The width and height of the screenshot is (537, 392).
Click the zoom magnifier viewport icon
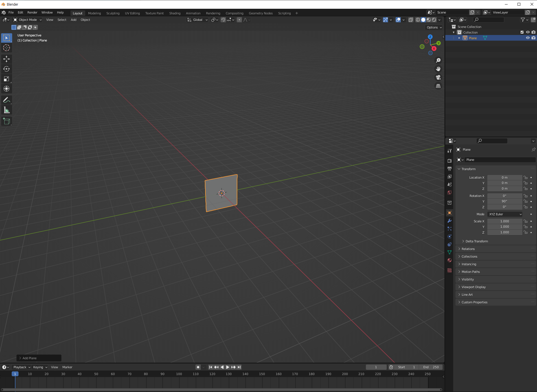point(438,60)
